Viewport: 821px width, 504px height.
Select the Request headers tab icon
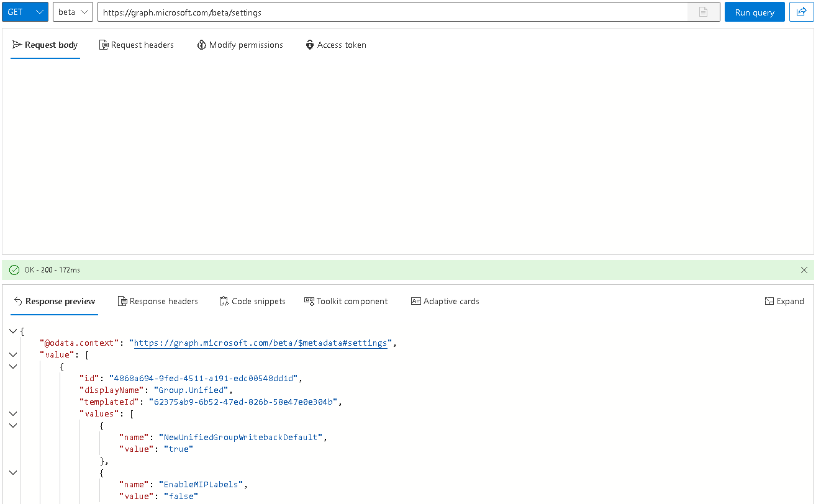(103, 45)
